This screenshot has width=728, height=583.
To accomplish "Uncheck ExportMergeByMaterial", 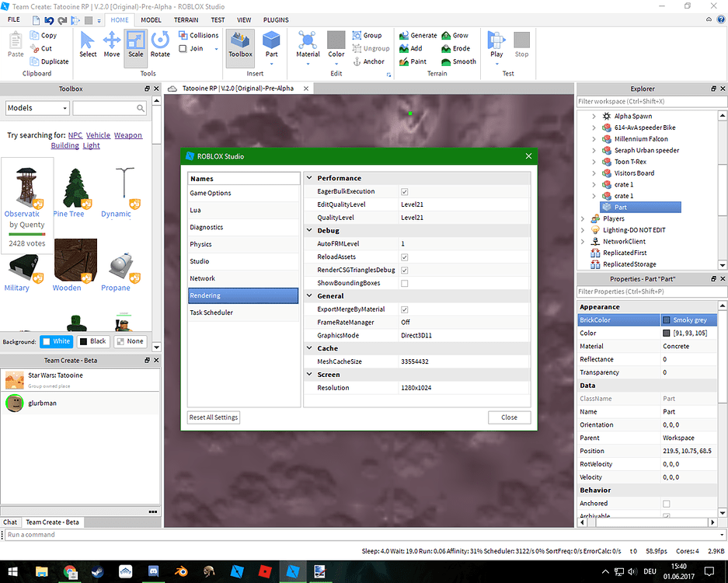I will 404,309.
